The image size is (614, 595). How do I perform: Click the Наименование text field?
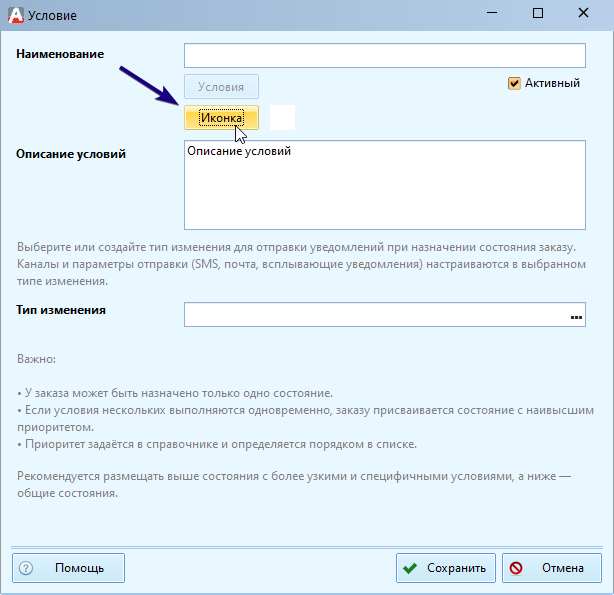click(x=385, y=55)
